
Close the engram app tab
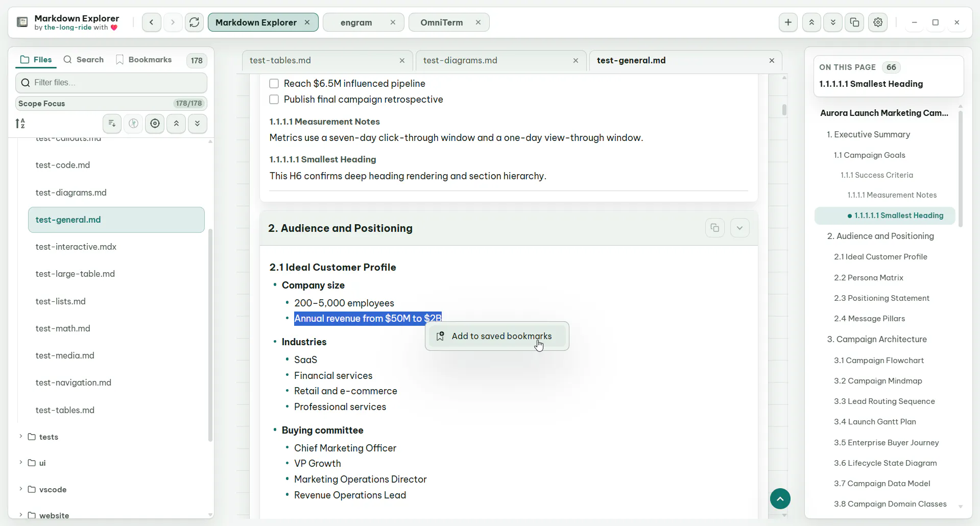[x=393, y=22]
